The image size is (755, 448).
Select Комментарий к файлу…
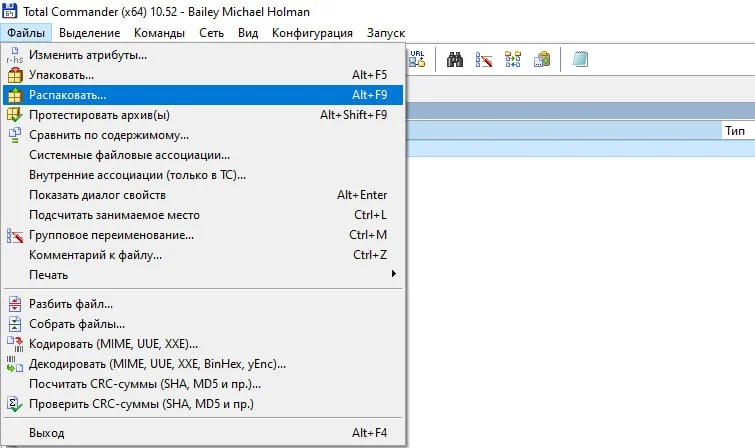(203, 255)
